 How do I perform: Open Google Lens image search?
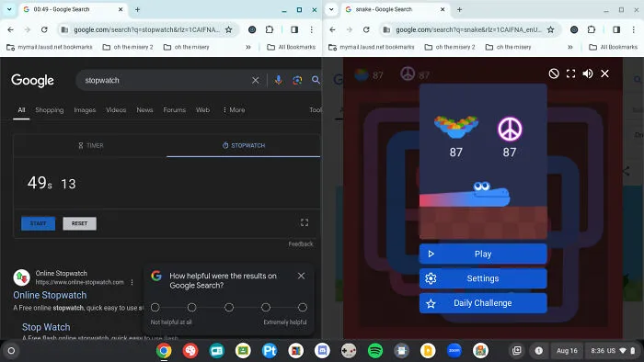297,80
